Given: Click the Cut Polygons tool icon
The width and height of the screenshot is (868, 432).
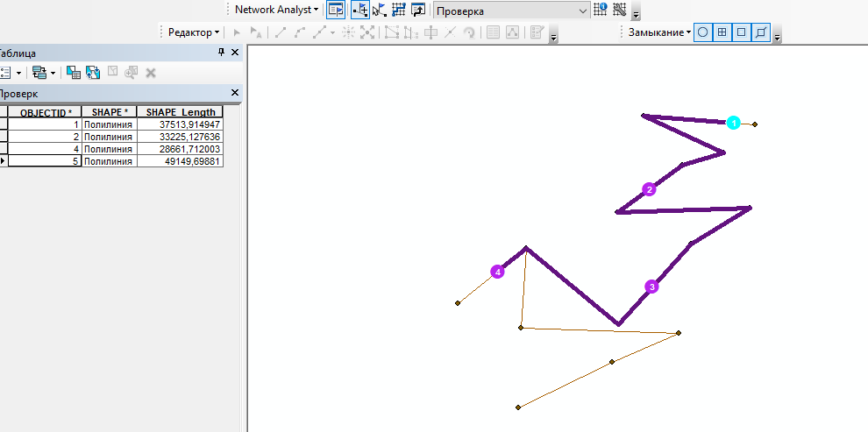Looking at the screenshot, I should pyautogui.click(x=410, y=32).
